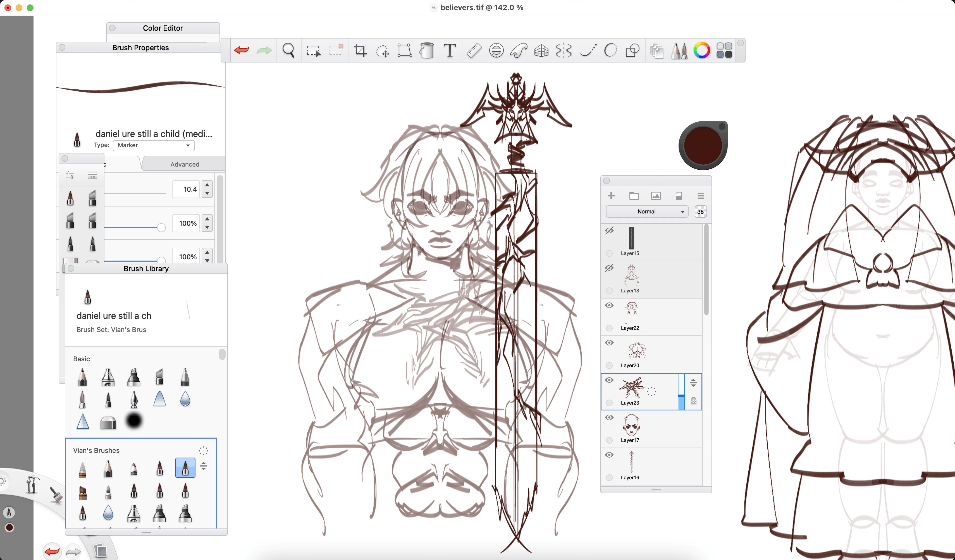
Task: Toggle the Symmetry tool
Action: pos(564,50)
